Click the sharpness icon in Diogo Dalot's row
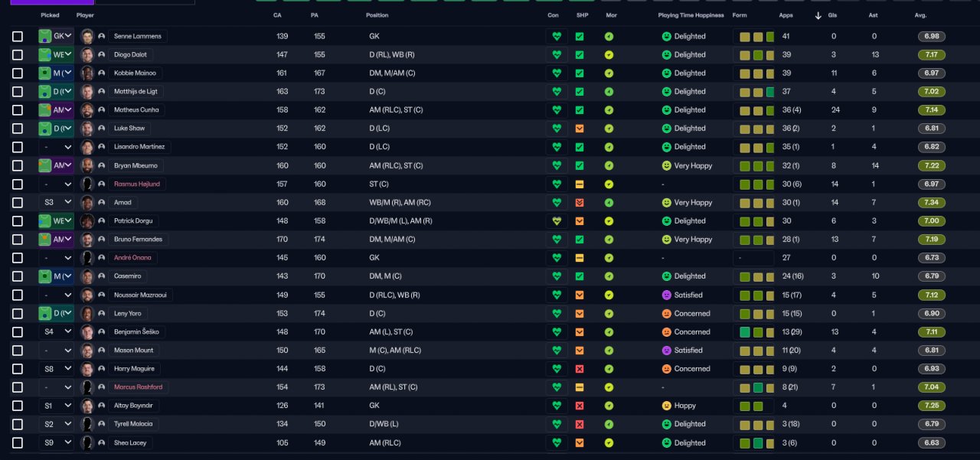The width and height of the screenshot is (980, 460). click(x=580, y=55)
